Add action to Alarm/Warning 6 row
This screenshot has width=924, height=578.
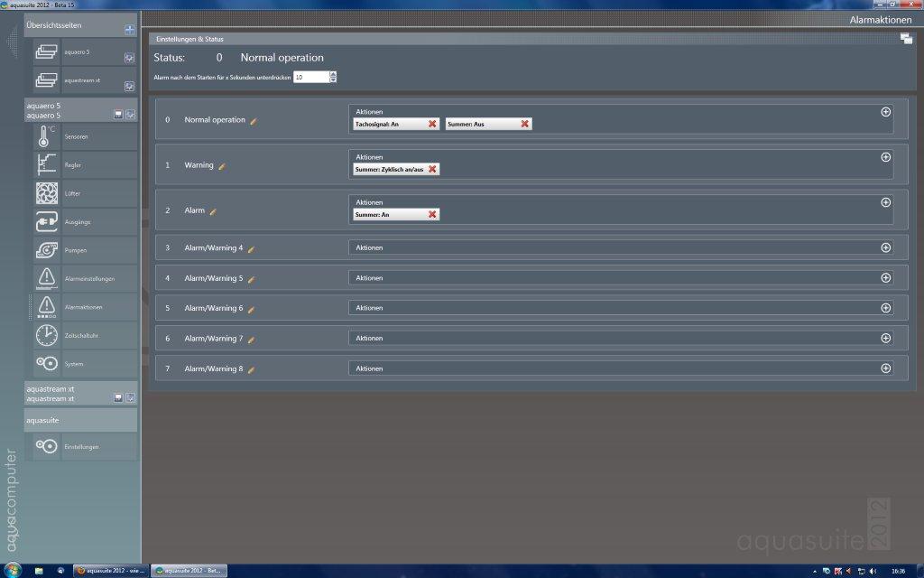(886, 308)
